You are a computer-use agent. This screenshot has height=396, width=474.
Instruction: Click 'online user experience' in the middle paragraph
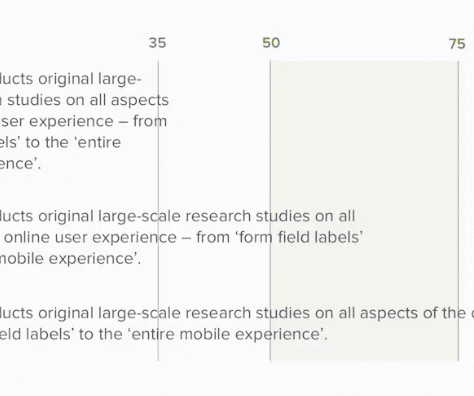coord(90,238)
